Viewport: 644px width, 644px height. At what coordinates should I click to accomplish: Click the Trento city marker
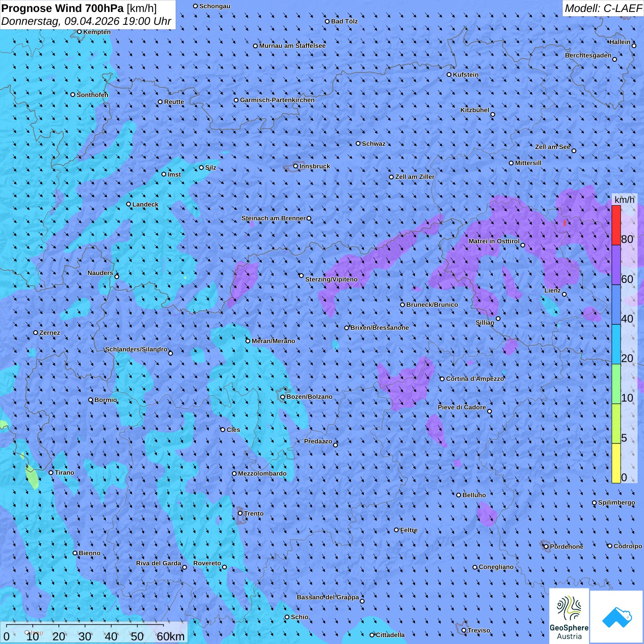[x=240, y=513]
